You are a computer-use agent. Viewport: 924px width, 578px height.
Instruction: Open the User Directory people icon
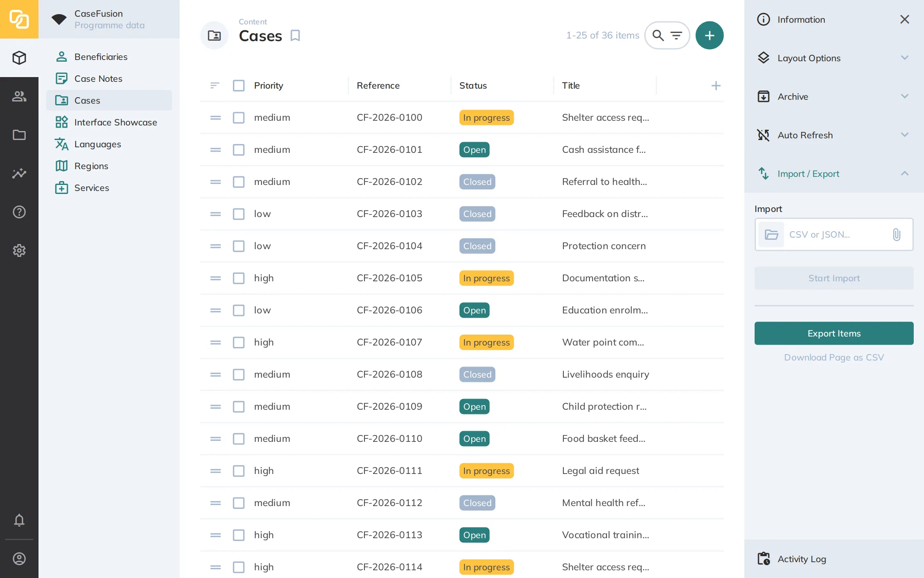point(19,96)
